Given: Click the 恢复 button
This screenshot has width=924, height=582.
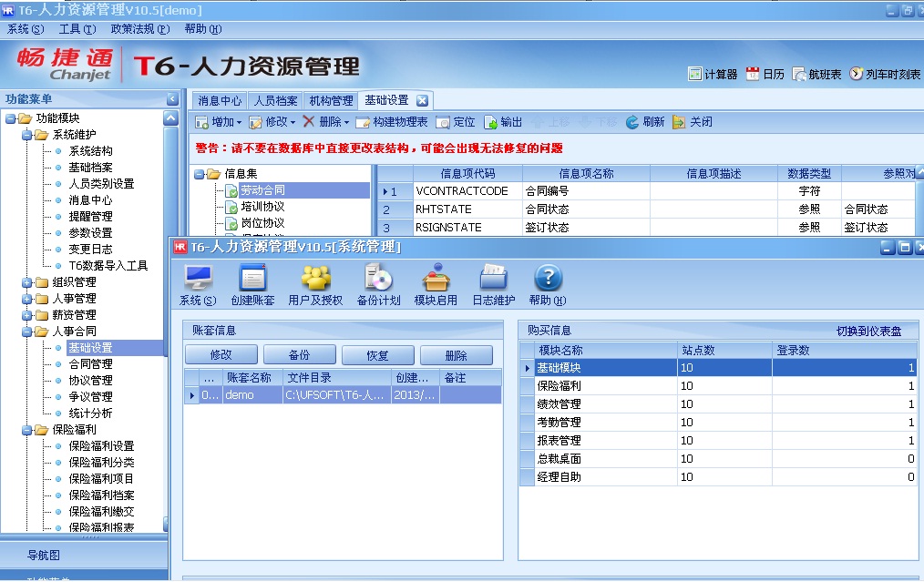Looking at the screenshot, I should click(x=378, y=354).
